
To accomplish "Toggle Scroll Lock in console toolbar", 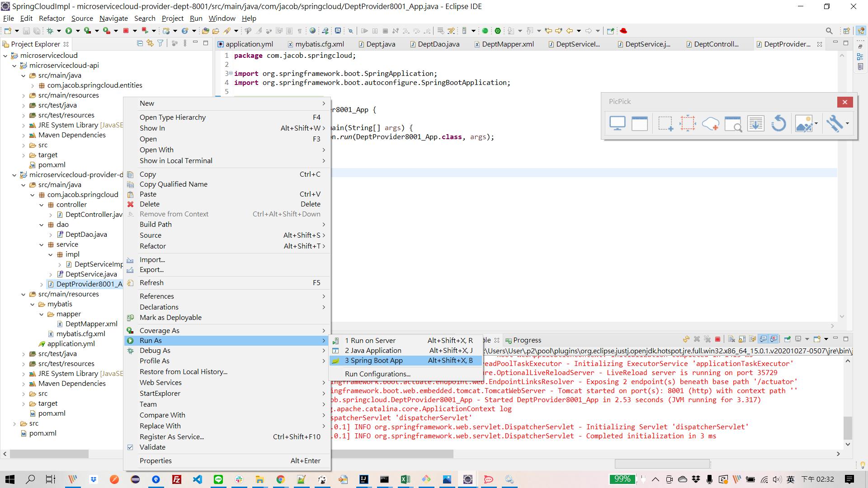I will point(742,339).
